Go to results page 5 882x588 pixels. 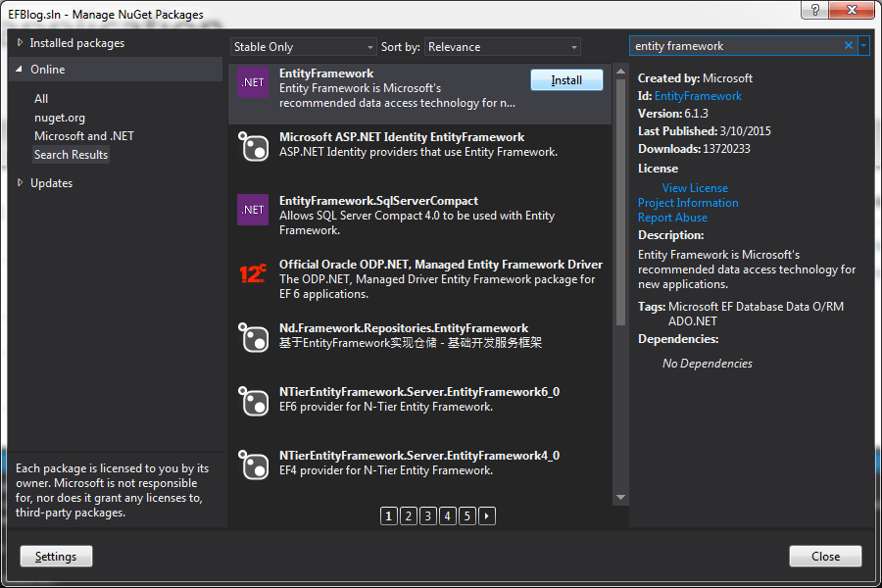pyautogui.click(x=466, y=516)
